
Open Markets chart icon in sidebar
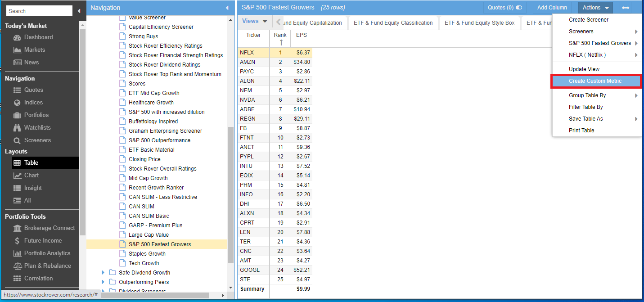point(17,50)
